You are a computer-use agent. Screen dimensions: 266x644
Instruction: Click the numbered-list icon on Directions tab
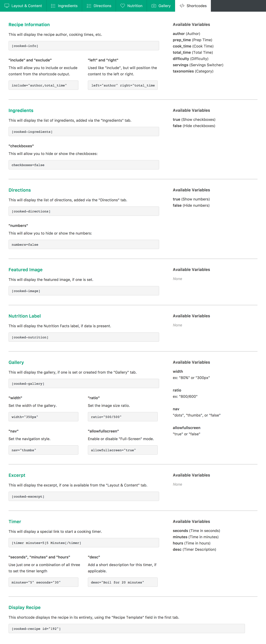click(89, 6)
